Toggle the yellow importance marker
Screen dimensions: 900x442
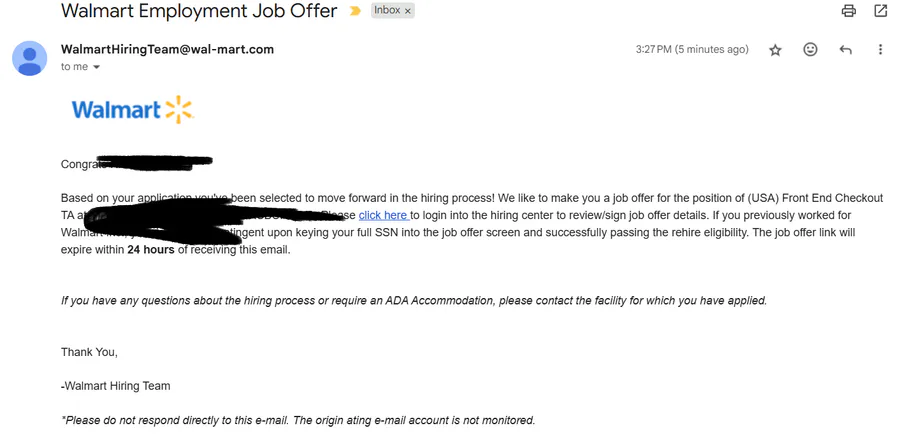tap(355, 11)
